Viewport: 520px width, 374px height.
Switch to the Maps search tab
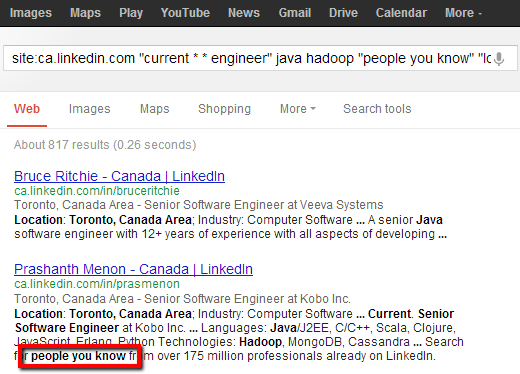(x=154, y=109)
